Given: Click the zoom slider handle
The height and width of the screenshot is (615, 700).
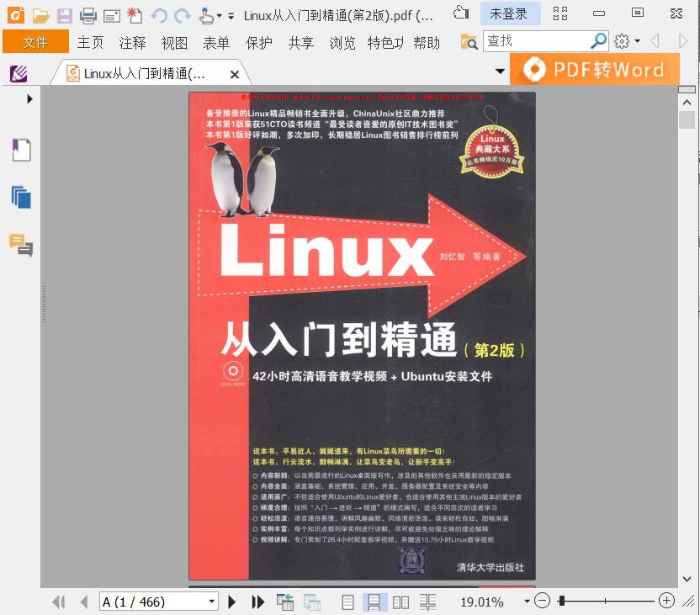Looking at the screenshot, I should click(x=562, y=601).
